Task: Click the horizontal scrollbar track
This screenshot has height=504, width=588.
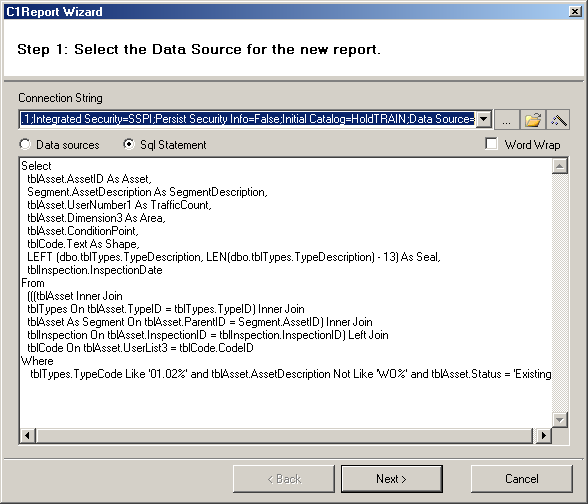Action: pyautogui.click(x=284, y=435)
